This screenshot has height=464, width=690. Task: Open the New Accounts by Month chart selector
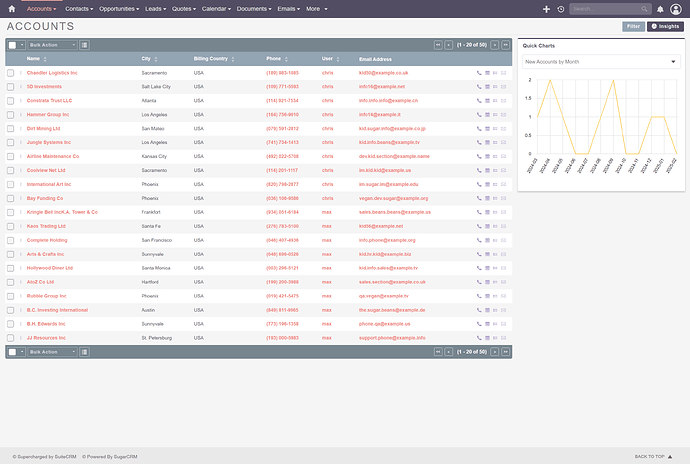coord(601,62)
